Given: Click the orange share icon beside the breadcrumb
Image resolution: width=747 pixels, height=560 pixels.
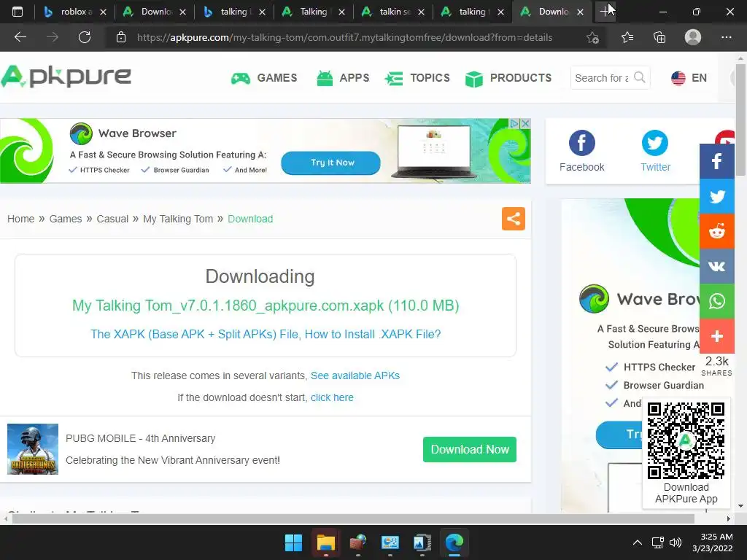Looking at the screenshot, I should coord(513,219).
